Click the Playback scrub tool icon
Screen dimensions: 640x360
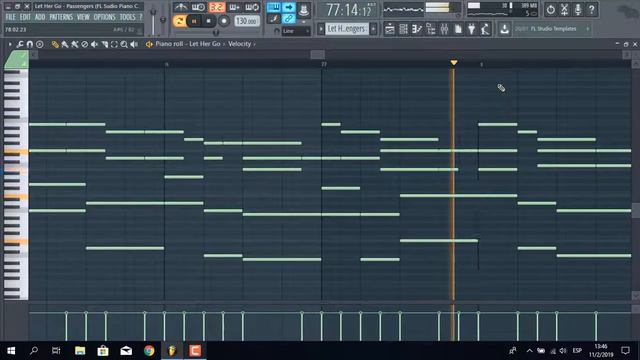(134, 44)
